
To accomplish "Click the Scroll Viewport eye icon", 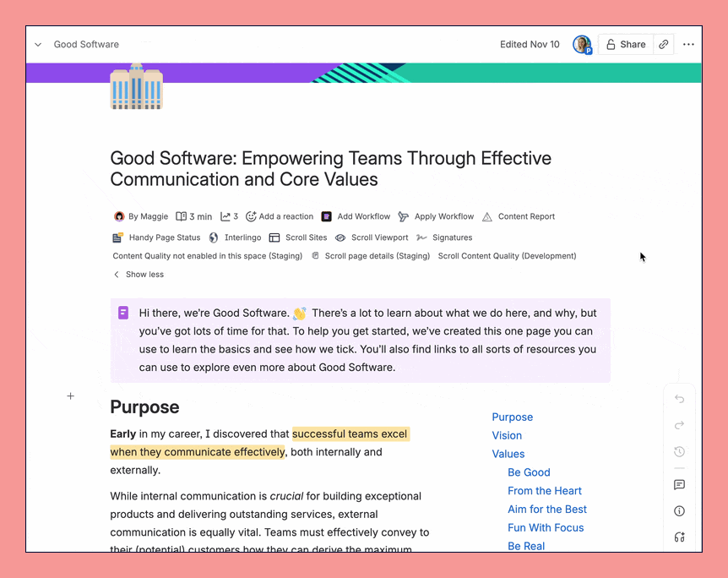I will [341, 237].
